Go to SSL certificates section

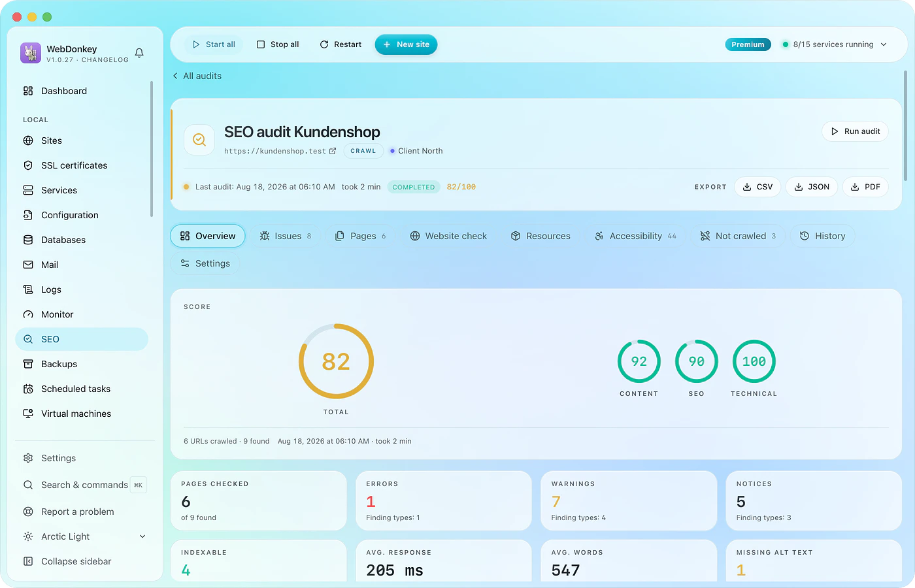coord(82,165)
